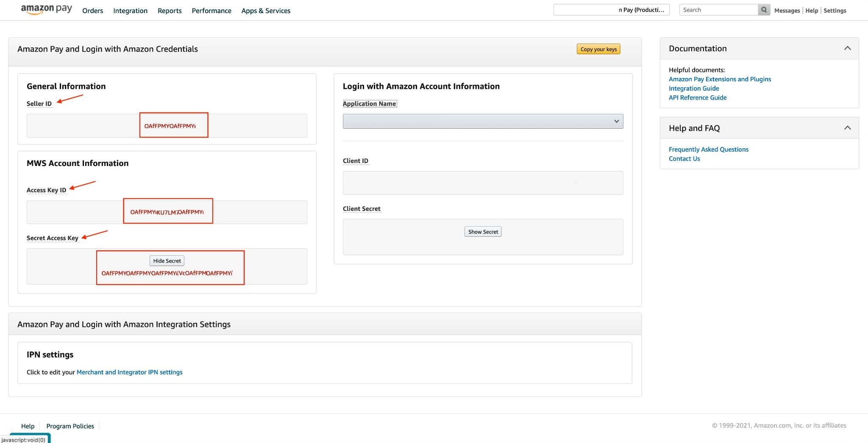Focus the Search input field

(718, 10)
